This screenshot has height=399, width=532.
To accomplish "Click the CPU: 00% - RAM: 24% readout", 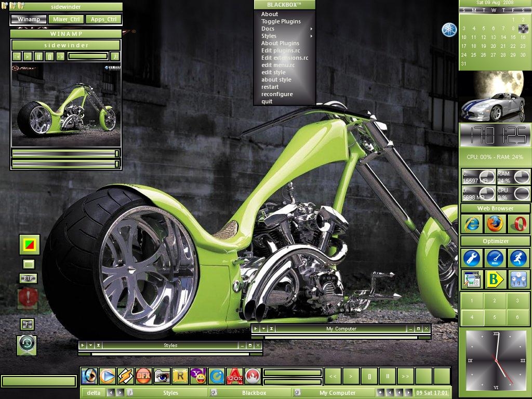I will point(495,157).
